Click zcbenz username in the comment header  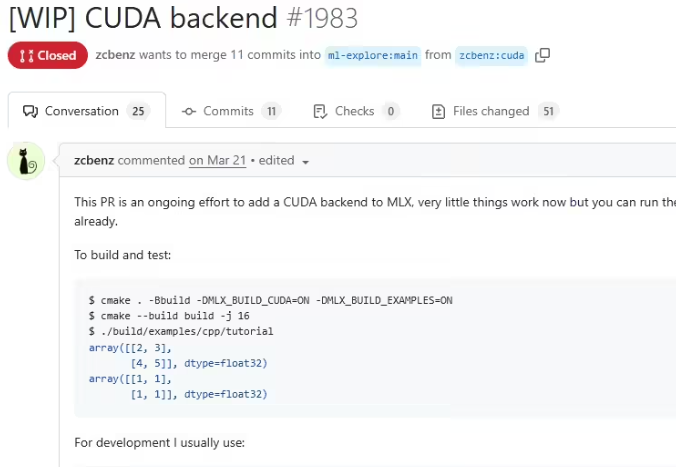click(x=95, y=160)
